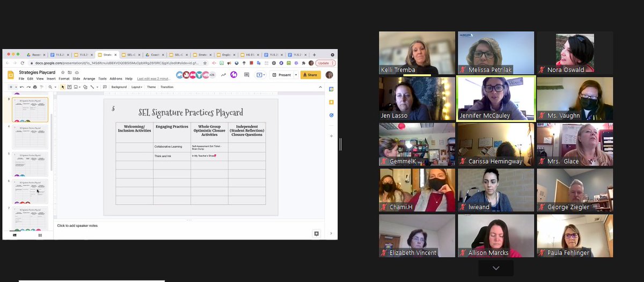Open the Theme panel
644x282 pixels.
[x=151, y=87]
